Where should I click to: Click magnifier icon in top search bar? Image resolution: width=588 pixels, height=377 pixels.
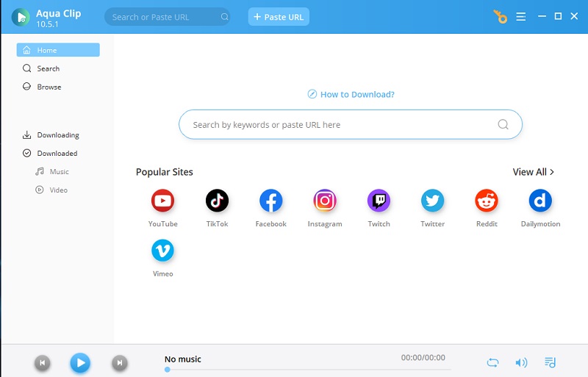[x=224, y=17]
